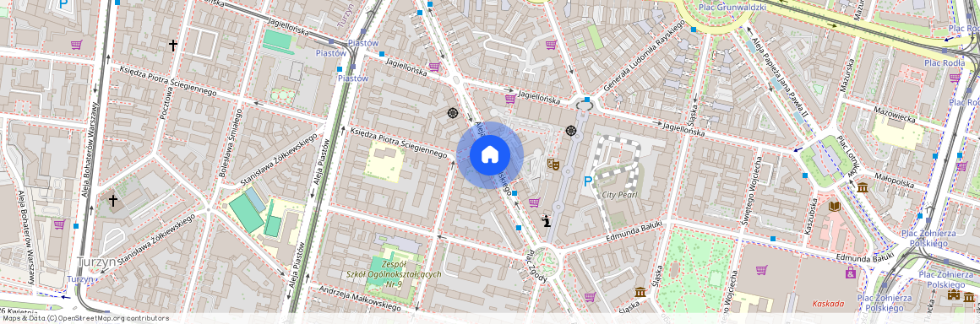
Task: Select the purple shopping bag icon above Kaskada
Action: [x=851, y=273]
